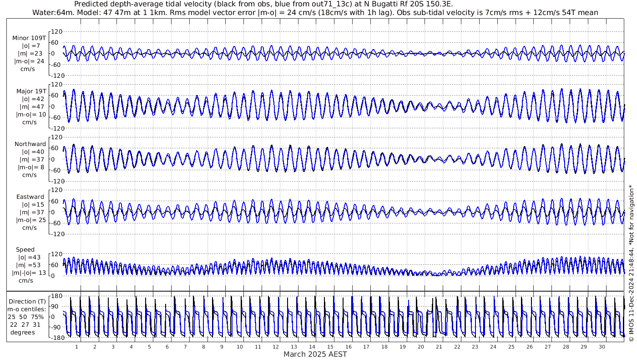Click day '24' on the date axis
Image resolution: width=637 pixels, height=364 pixels.
tap(494, 347)
